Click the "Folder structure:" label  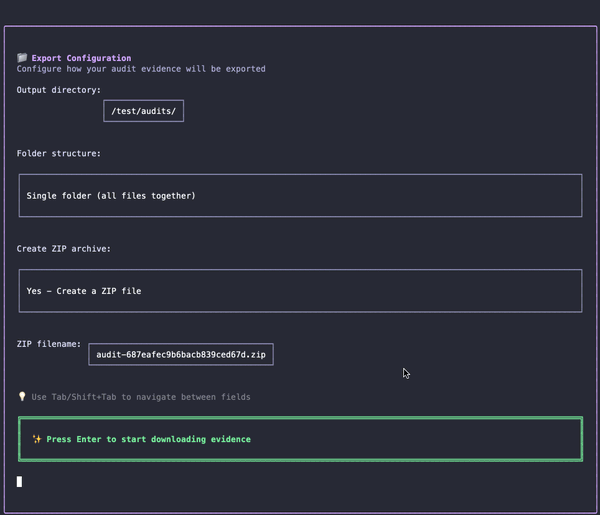pos(59,153)
